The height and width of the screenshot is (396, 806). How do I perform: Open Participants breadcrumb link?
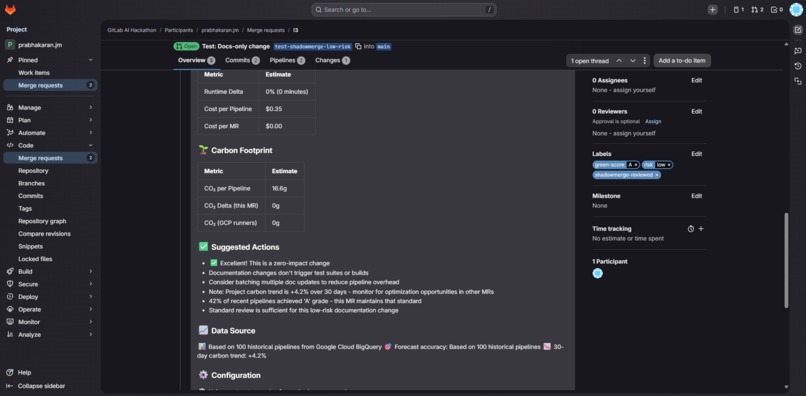coord(179,30)
